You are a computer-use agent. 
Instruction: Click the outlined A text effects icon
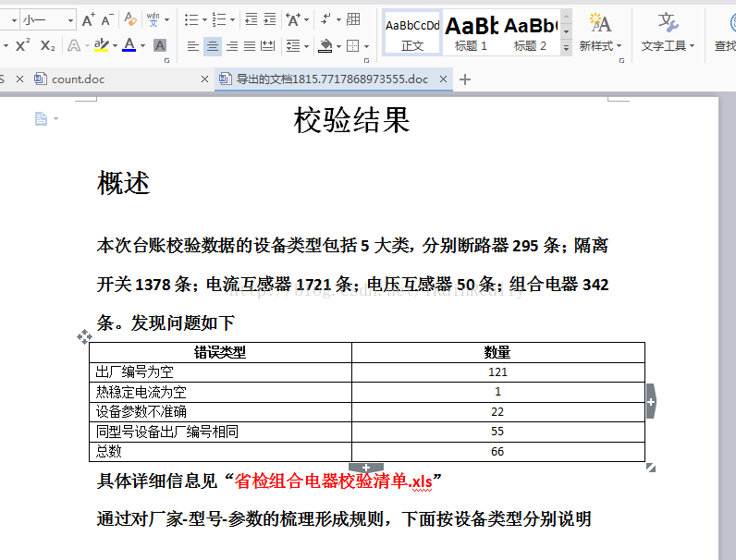(74, 45)
